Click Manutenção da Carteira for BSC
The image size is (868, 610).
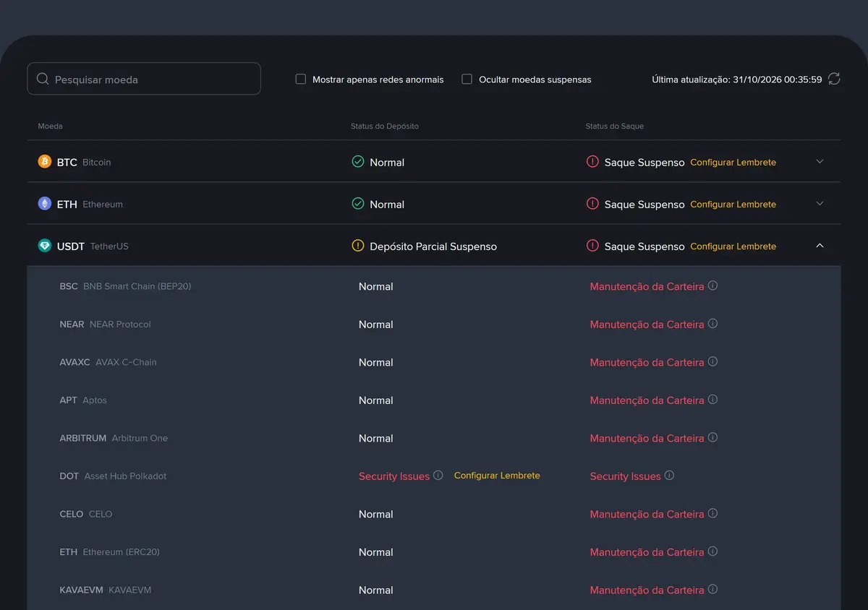coord(647,287)
